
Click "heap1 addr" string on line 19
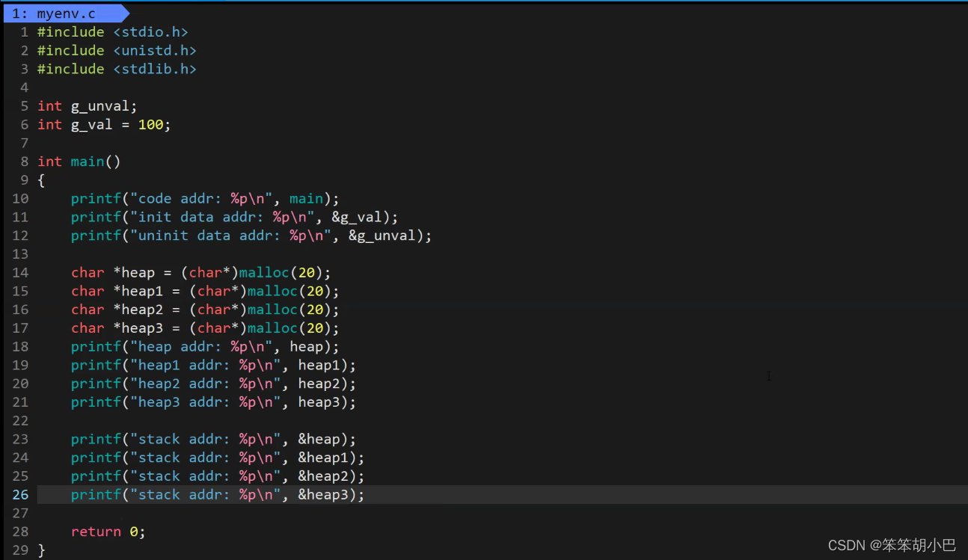coord(205,365)
